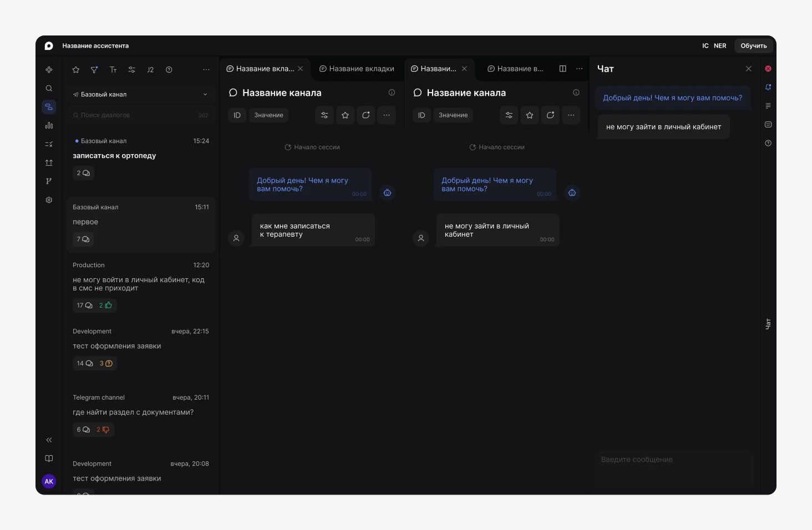This screenshot has width=812, height=530.
Task: Click the Значение tag in the left pane
Action: [268, 115]
